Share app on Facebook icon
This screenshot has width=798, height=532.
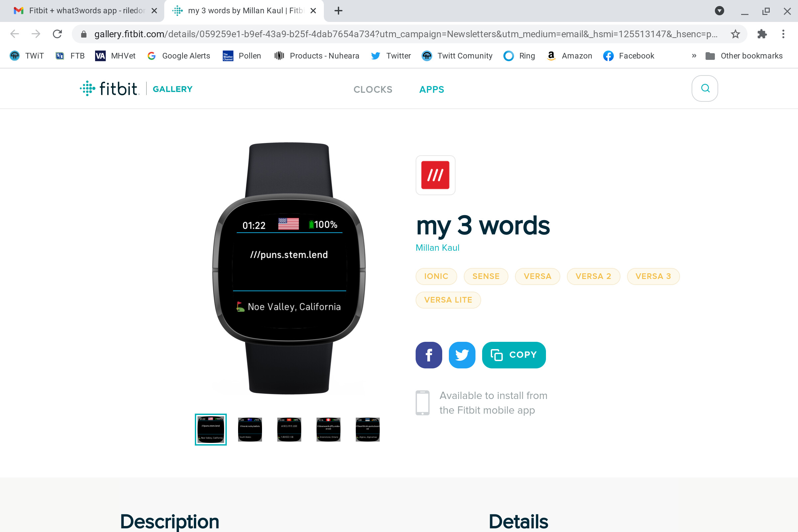[429, 355]
